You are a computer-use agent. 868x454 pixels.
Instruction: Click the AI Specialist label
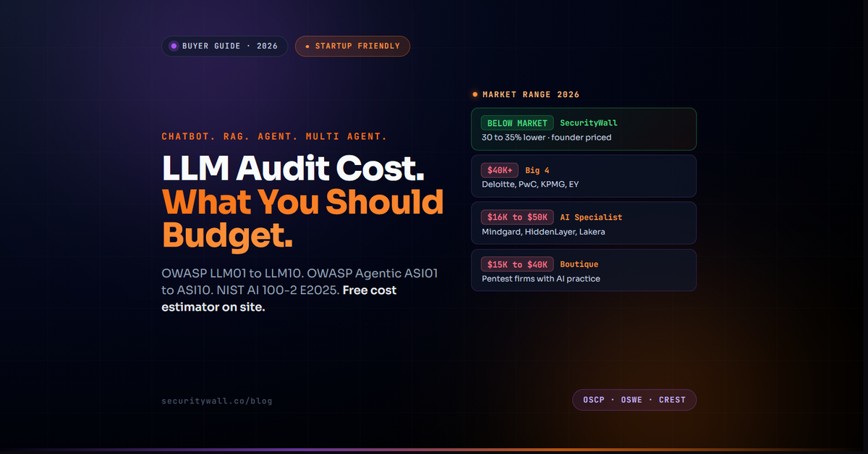(x=591, y=217)
